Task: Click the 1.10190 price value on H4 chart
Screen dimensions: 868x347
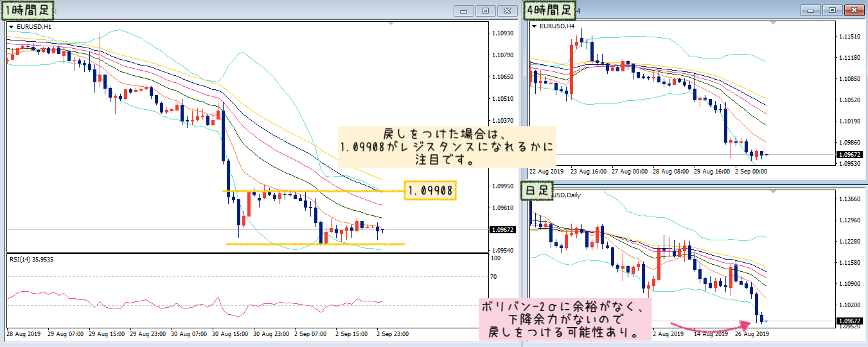Action: [x=850, y=121]
